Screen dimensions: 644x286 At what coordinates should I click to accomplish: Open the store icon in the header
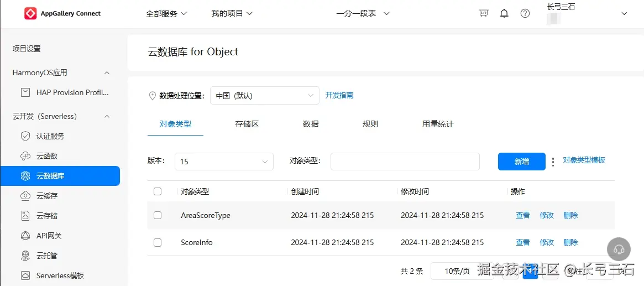point(484,13)
